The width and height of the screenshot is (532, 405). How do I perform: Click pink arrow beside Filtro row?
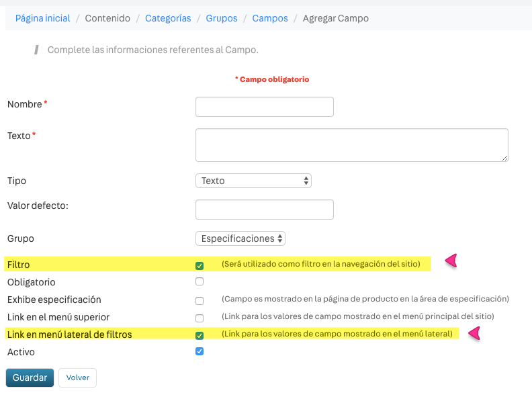tap(451, 261)
